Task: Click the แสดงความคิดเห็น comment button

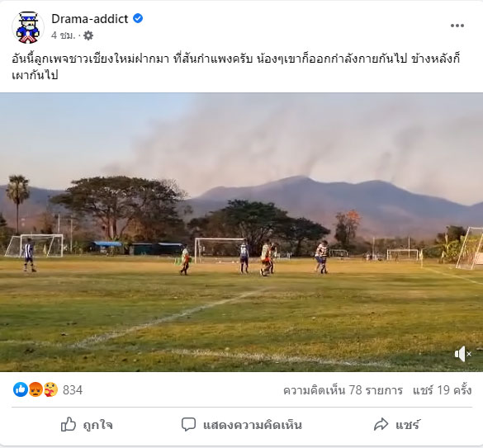Action: pyautogui.click(x=241, y=425)
